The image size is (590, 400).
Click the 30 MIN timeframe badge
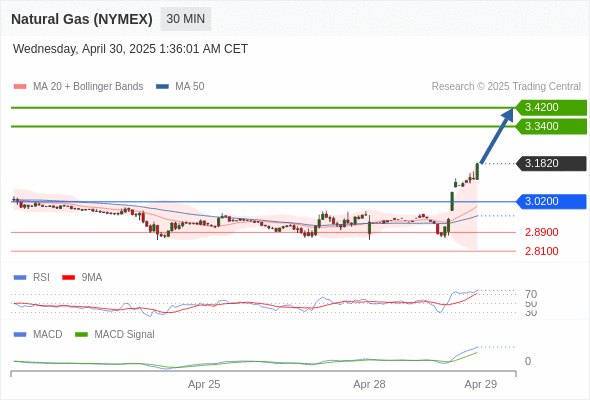186,19
